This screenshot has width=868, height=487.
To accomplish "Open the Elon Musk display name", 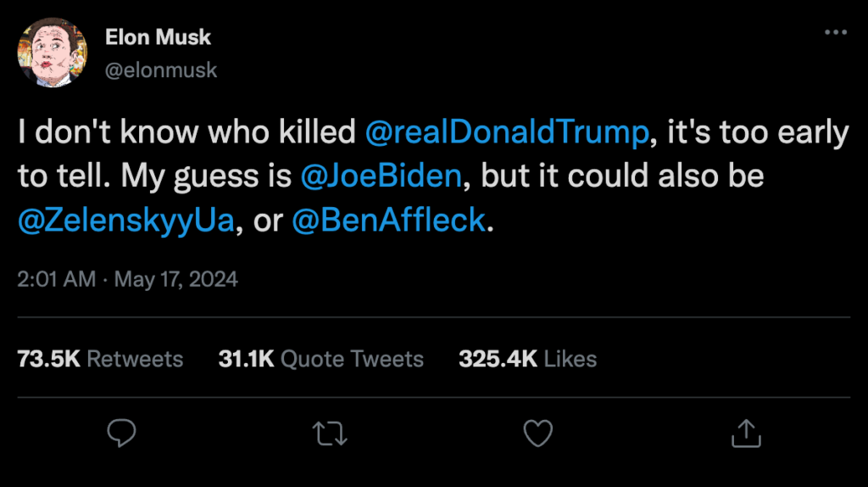I will point(158,37).
